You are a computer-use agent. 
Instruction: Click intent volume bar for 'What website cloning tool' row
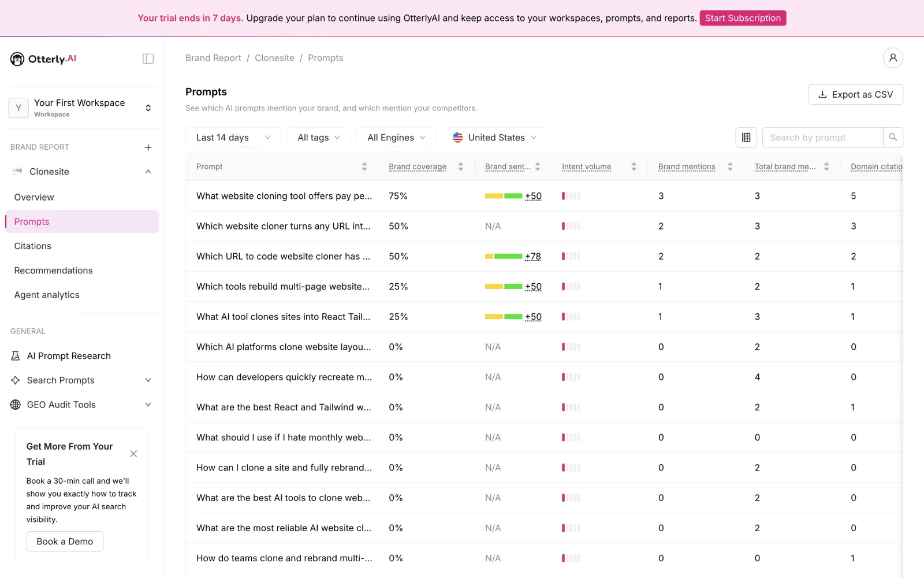coord(571,196)
